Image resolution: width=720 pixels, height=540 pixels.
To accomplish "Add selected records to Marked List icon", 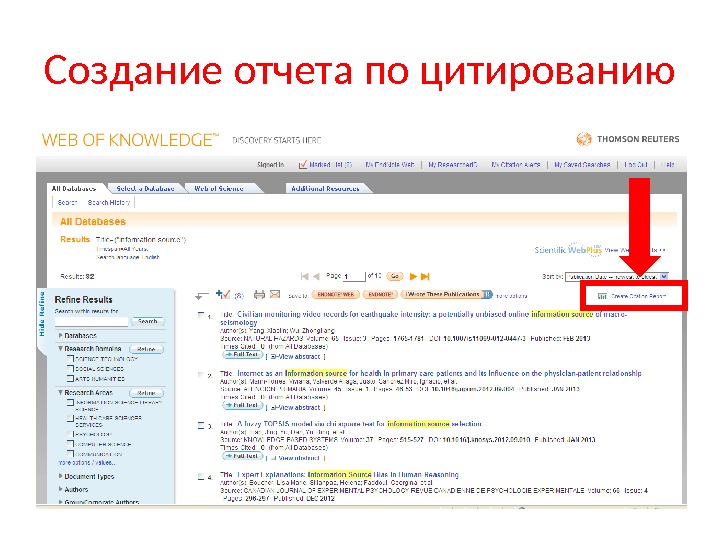I will point(223,294).
